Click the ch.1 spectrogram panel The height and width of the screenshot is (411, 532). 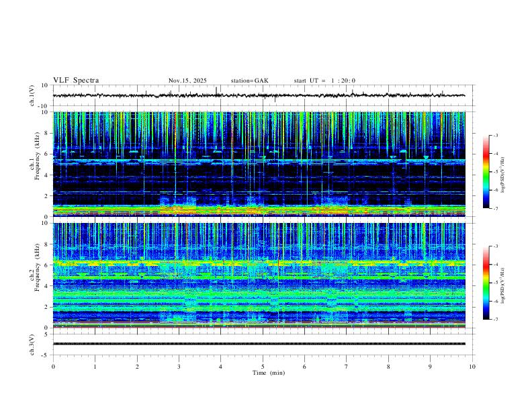pos(259,164)
